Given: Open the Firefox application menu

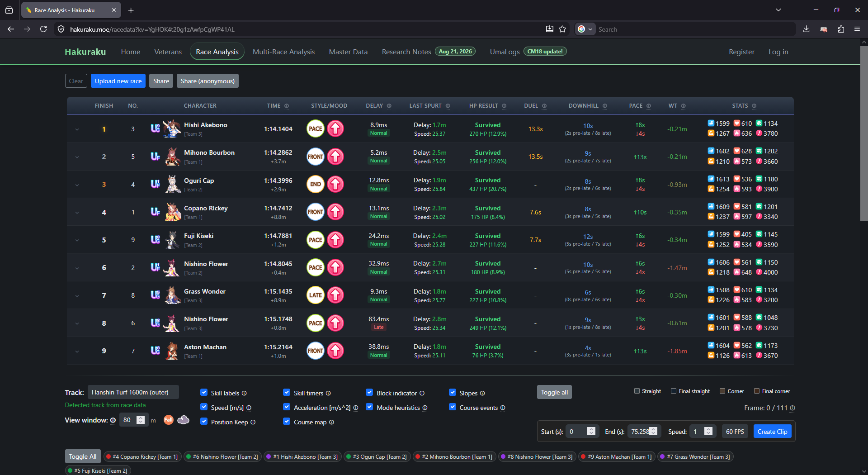Looking at the screenshot, I should (857, 29).
